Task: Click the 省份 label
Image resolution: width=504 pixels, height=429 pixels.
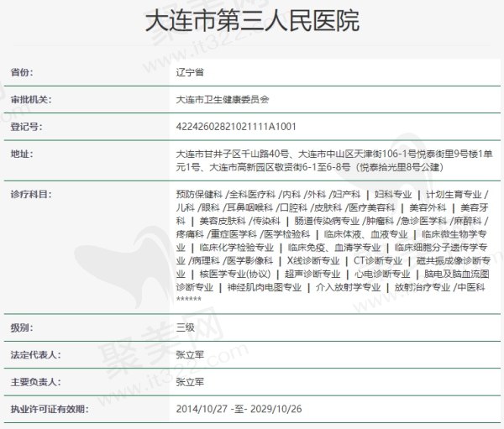Action: pos(22,72)
